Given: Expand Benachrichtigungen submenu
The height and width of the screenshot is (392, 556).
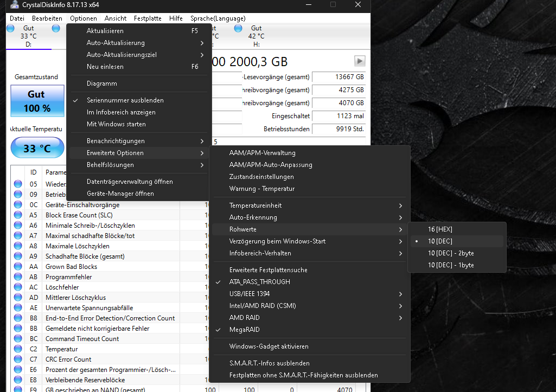Looking at the screenshot, I should pyautogui.click(x=139, y=141).
